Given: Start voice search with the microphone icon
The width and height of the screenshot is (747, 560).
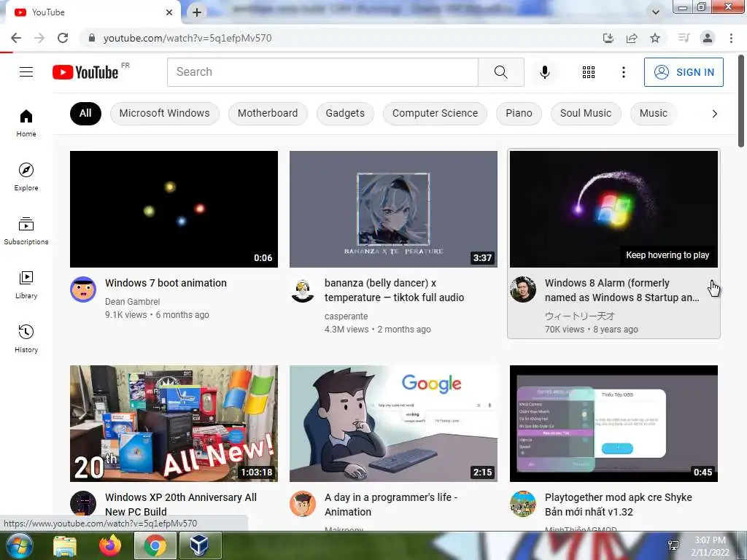Looking at the screenshot, I should pos(544,72).
